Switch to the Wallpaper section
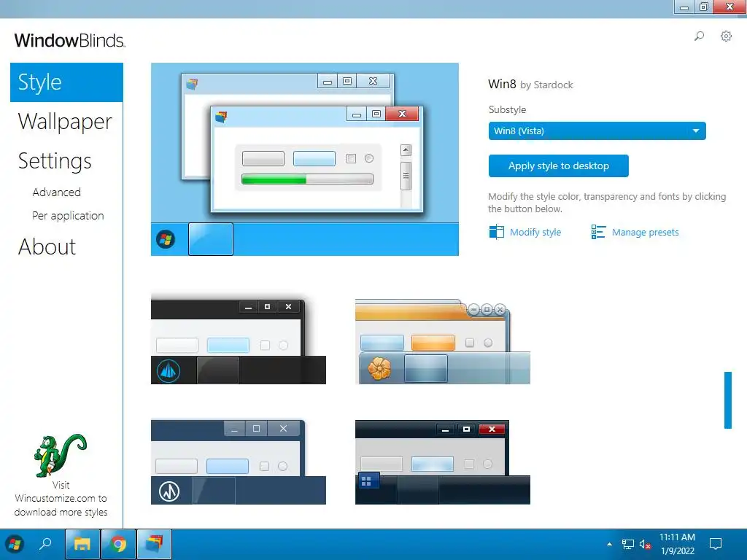Viewport: 747px width, 560px height. point(65,122)
